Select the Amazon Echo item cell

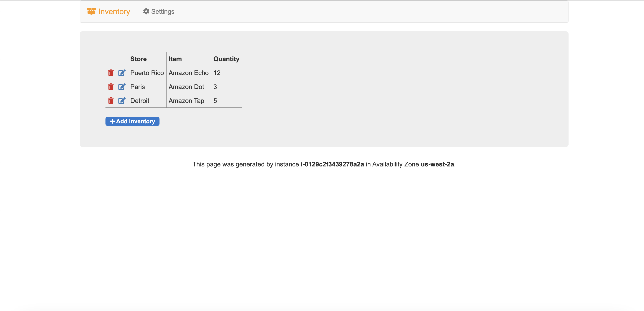[x=189, y=73]
